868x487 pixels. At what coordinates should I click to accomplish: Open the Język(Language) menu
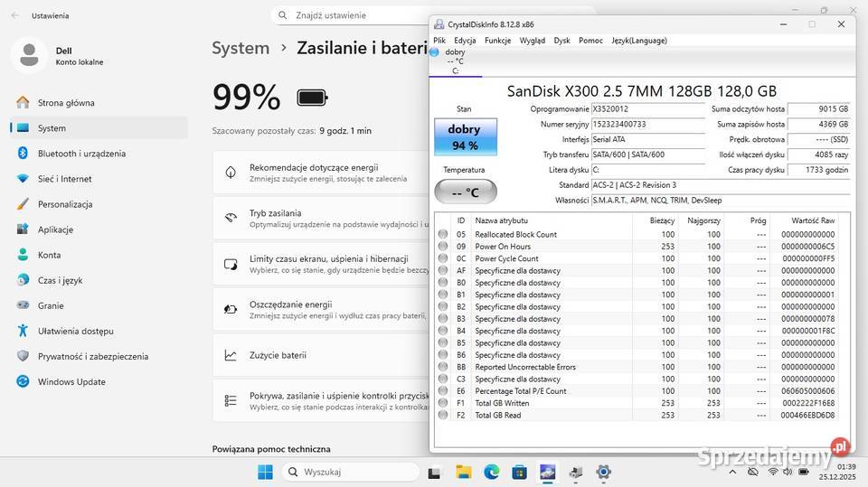[639, 41]
